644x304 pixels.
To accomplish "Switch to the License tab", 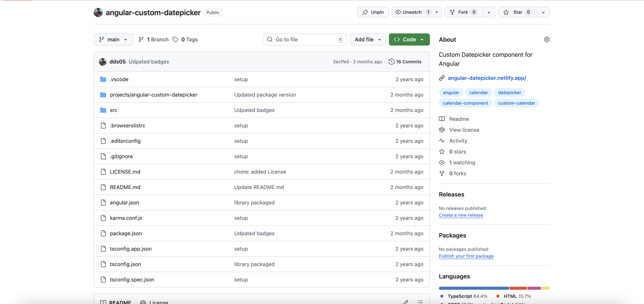I will 154,302.
